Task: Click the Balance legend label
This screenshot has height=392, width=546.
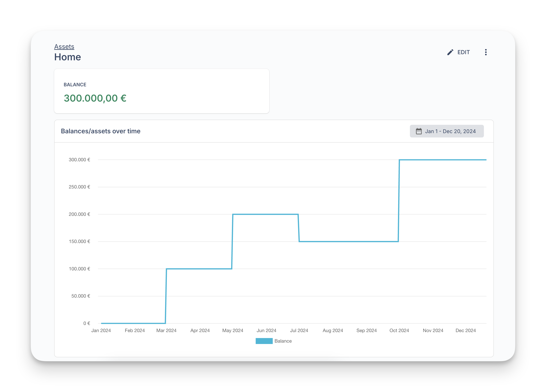Action: click(x=283, y=341)
